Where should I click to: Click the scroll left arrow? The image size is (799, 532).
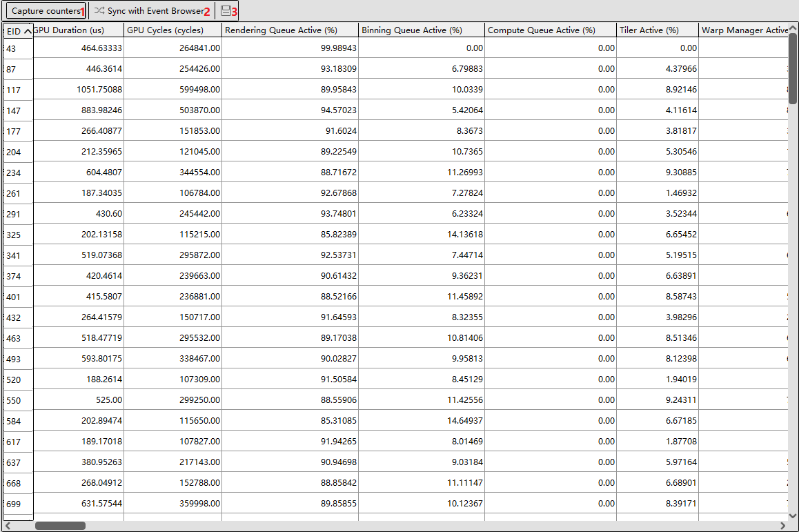pos(8,526)
